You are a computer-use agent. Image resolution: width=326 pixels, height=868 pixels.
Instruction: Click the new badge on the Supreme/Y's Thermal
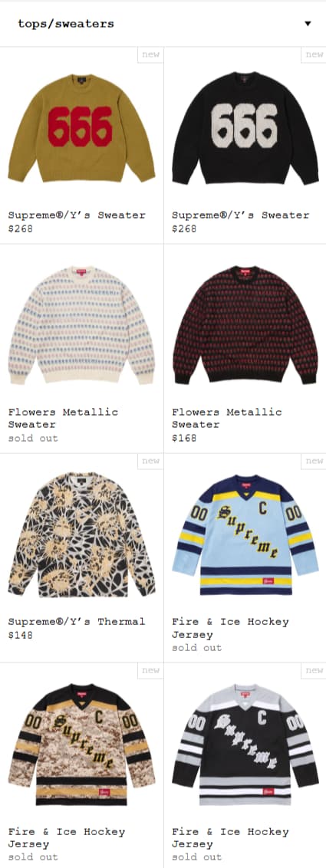click(x=150, y=461)
